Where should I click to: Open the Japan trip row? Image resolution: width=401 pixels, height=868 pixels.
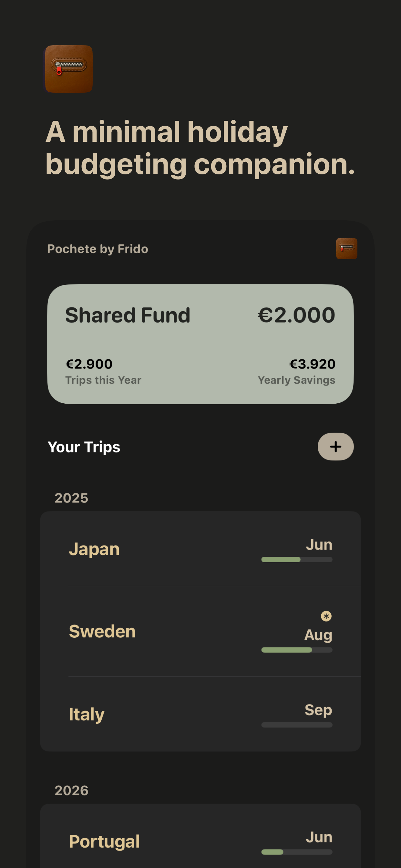coord(200,549)
